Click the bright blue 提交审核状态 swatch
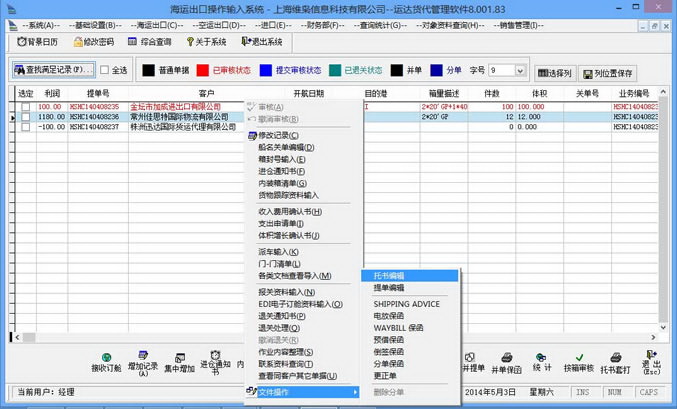This screenshot has width=677, height=409. (x=266, y=70)
